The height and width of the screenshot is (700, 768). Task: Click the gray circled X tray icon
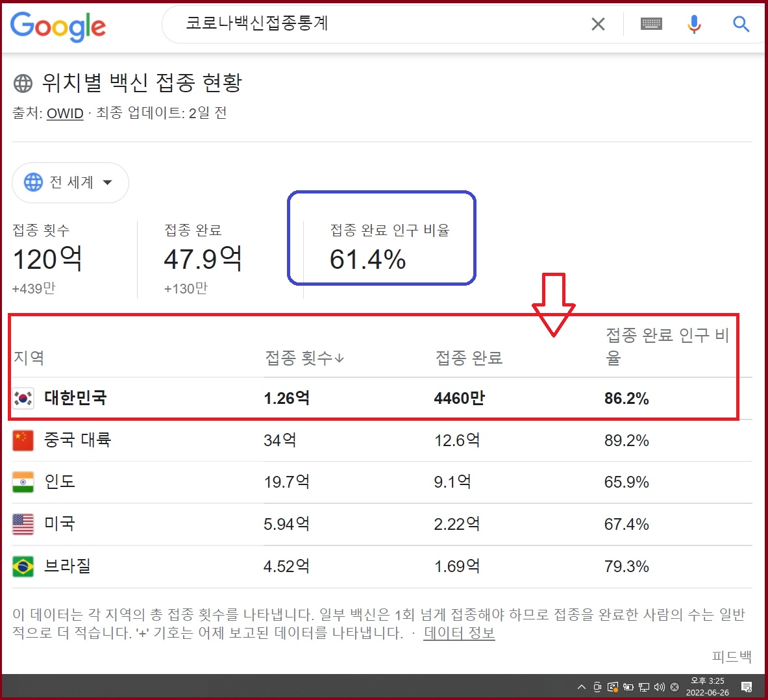tap(675, 687)
